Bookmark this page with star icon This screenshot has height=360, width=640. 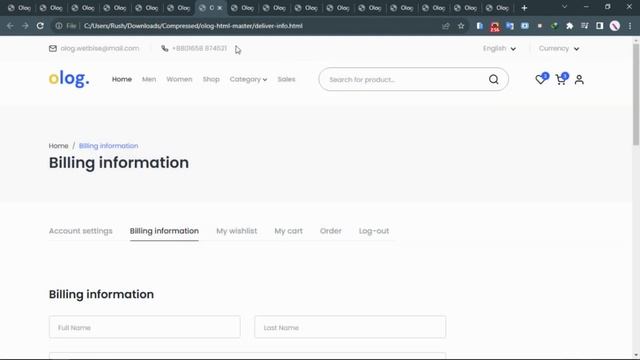pos(461,26)
